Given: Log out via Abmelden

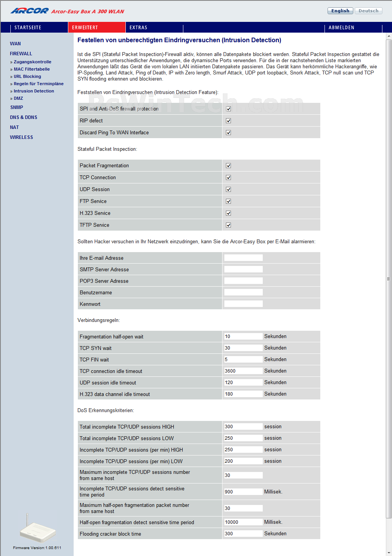Looking at the screenshot, I should pos(341,28).
